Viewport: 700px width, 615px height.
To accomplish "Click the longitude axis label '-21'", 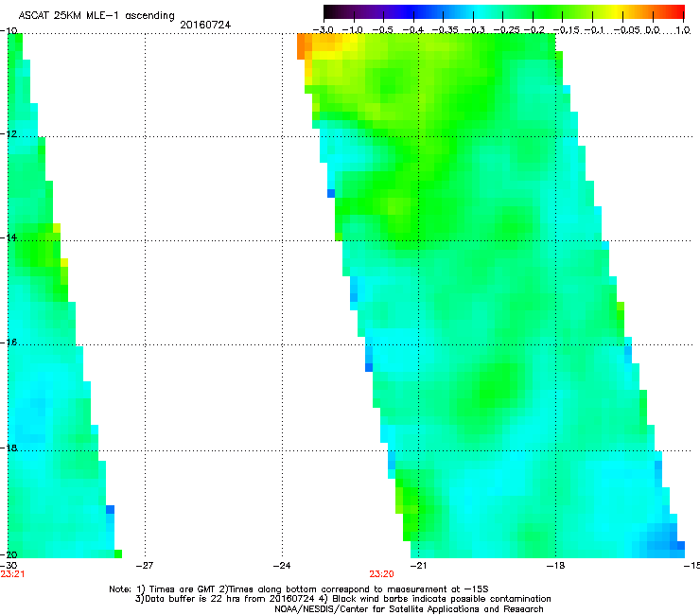I will [418, 566].
